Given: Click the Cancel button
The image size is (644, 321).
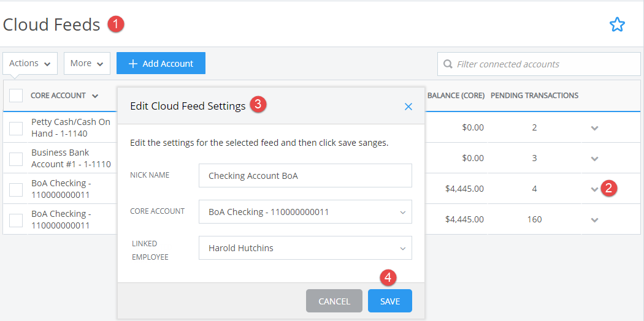Looking at the screenshot, I should pos(334,301).
